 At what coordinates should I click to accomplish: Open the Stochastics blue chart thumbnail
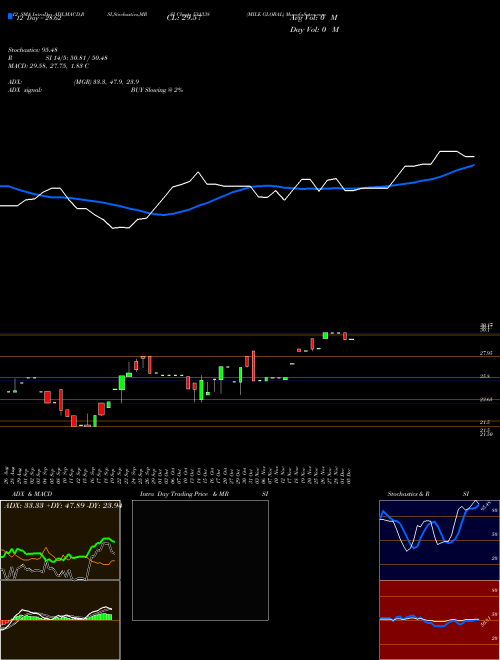tap(439, 540)
